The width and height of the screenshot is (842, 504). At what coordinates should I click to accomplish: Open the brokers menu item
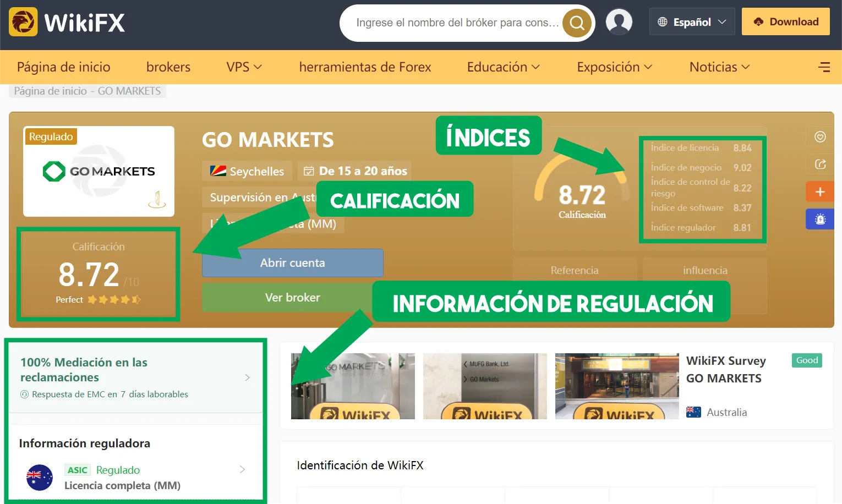(x=168, y=67)
